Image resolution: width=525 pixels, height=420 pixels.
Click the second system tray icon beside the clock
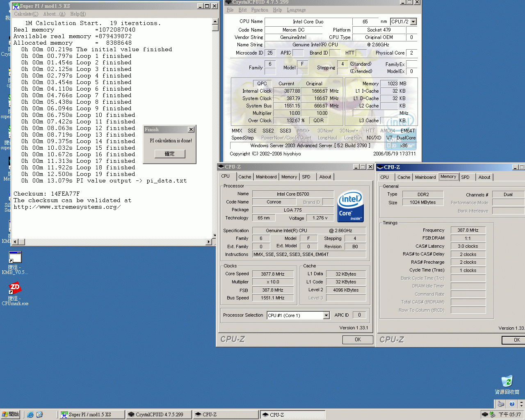tap(492, 415)
